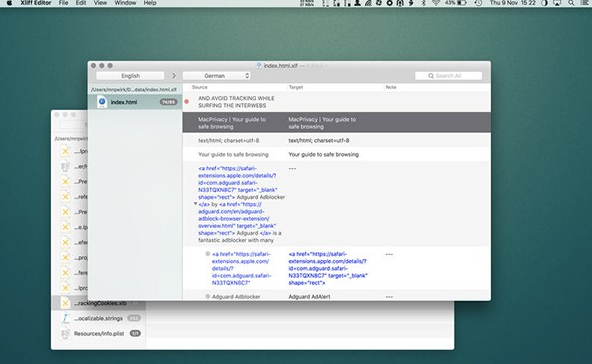The width and height of the screenshot is (592, 364).
Task: Select target cell Adguard AdAlert
Action: point(309,297)
